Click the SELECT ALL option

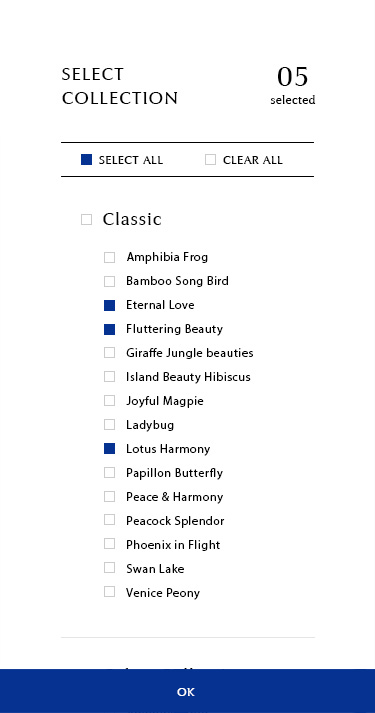pyautogui.click(x=122, y=160)
